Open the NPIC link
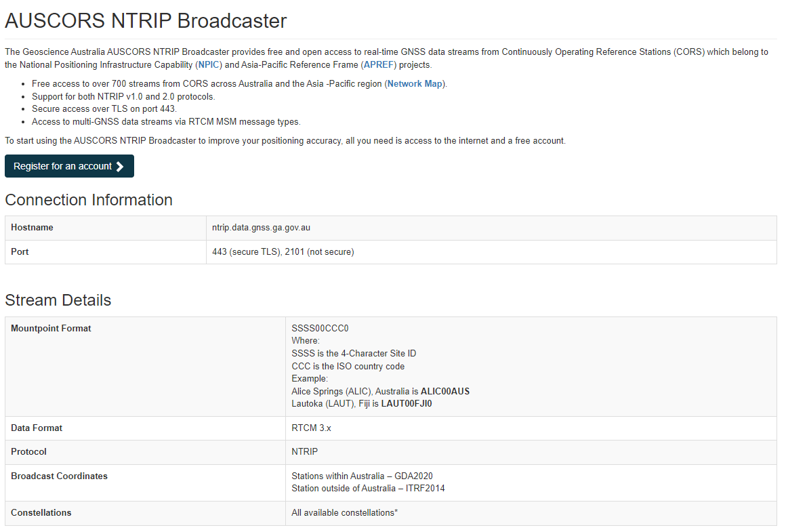 [209, 64]
